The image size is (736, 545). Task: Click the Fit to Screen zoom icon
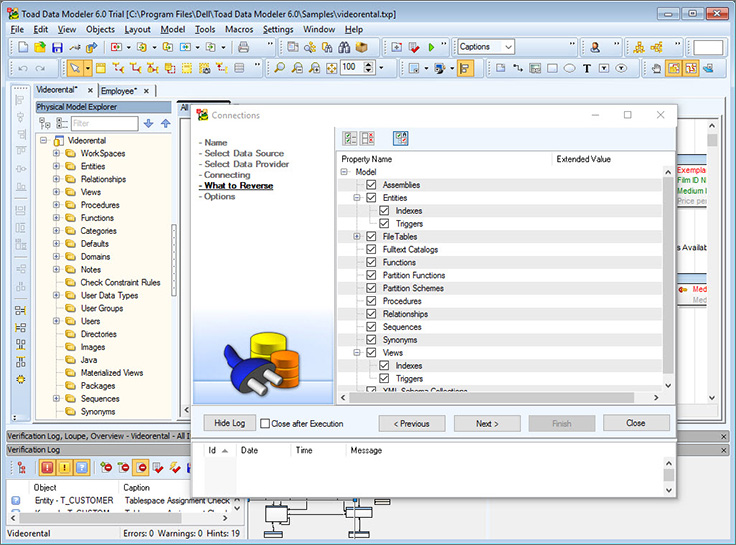click(331, 68)
